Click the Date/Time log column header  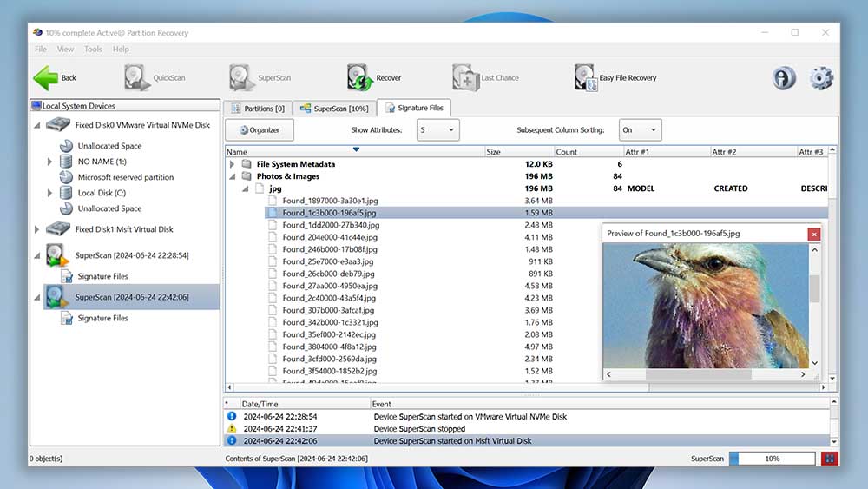click(x=305, y=404)
